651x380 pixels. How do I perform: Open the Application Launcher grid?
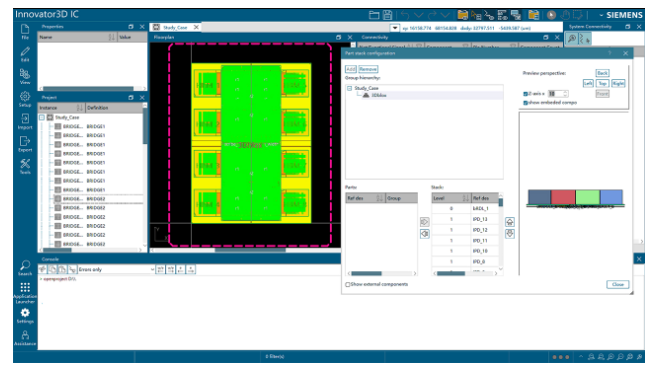coord(25,293)
